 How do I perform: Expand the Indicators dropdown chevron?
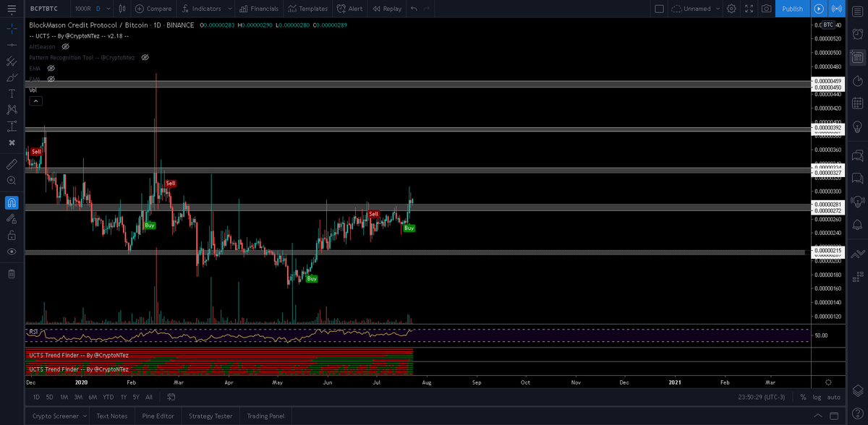(x=229, y=9)
